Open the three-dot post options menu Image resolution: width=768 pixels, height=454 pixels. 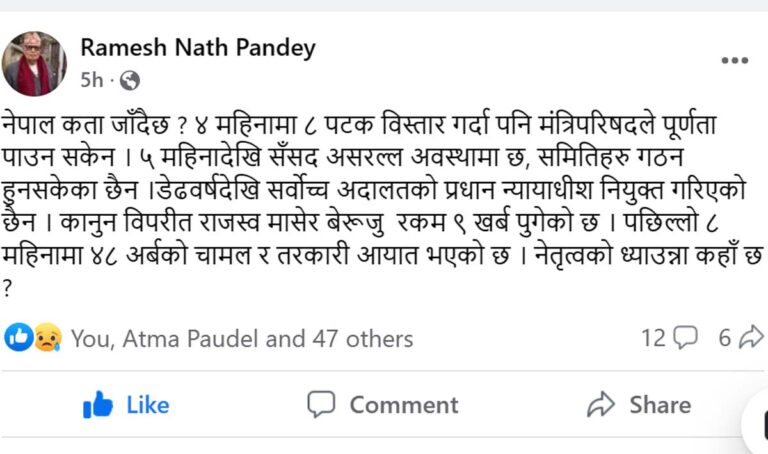pos(734,61)
